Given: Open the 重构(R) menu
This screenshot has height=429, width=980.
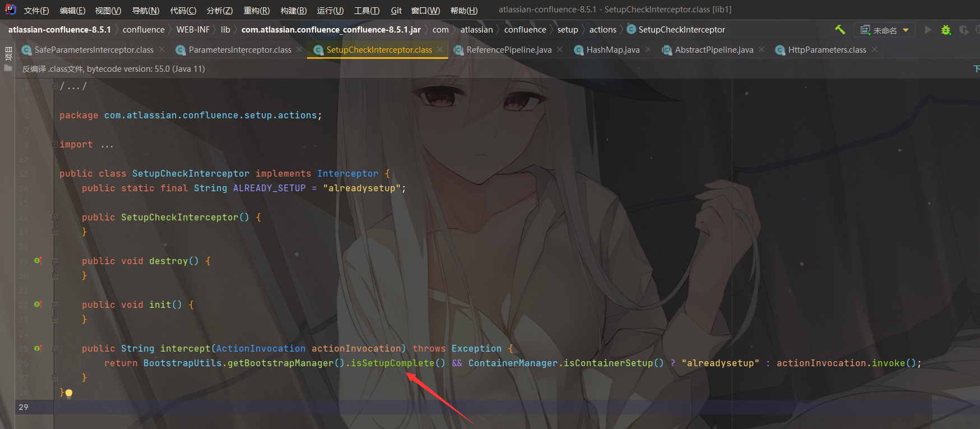Looking at the screenshot, I should click(x=257, y=10).
